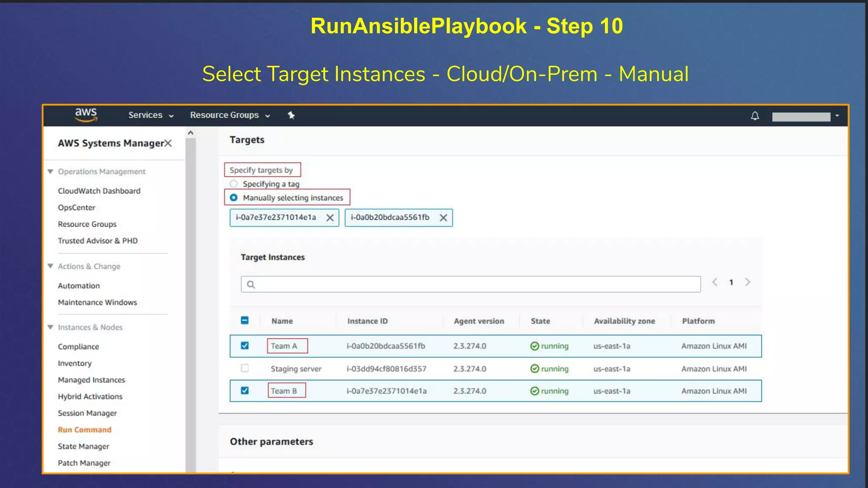Uncheck the Team B instance checkbox
The height and width of the screenshot is (488, 868).
245,391
